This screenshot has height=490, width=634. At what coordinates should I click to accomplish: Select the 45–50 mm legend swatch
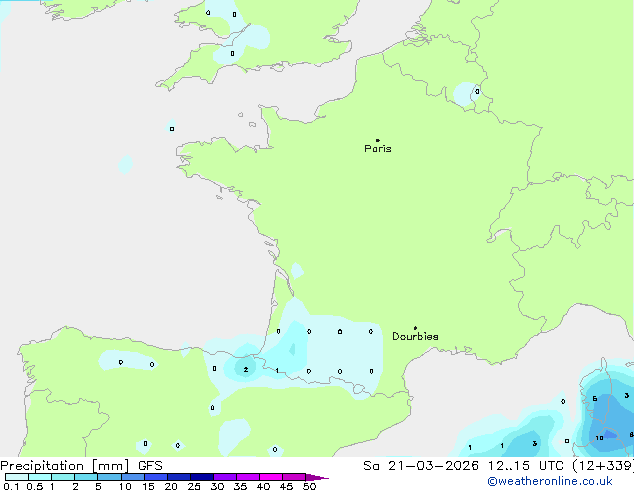[294, 477]
